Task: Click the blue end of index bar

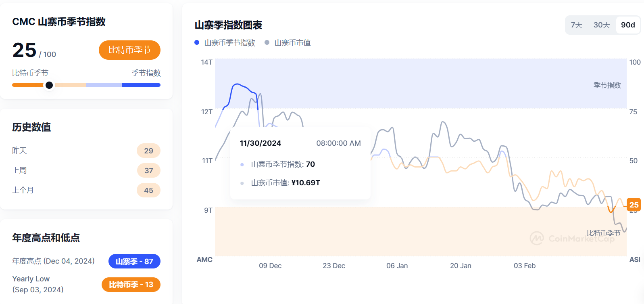Action: pyautogui.click(x=141, y=85)
